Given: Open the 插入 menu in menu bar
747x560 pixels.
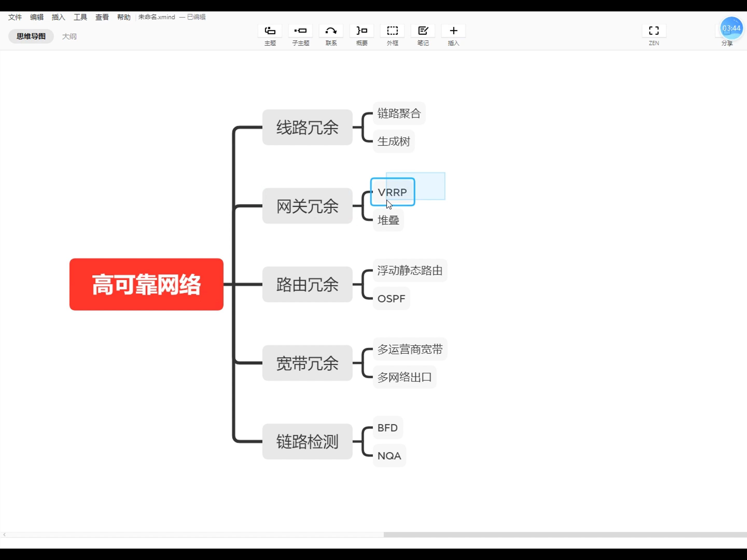Looking at the screenshot, I should (58, 17).
